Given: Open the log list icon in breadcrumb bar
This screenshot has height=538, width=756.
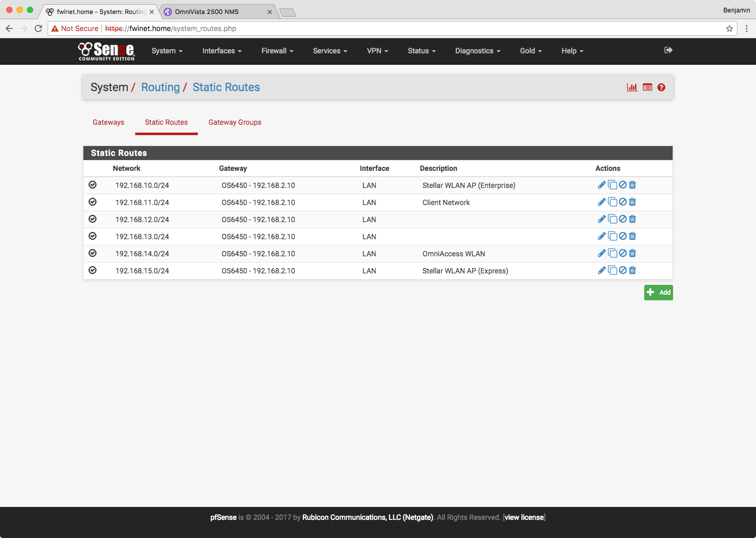Looking at the screenshot, I should tap(647, 88).
